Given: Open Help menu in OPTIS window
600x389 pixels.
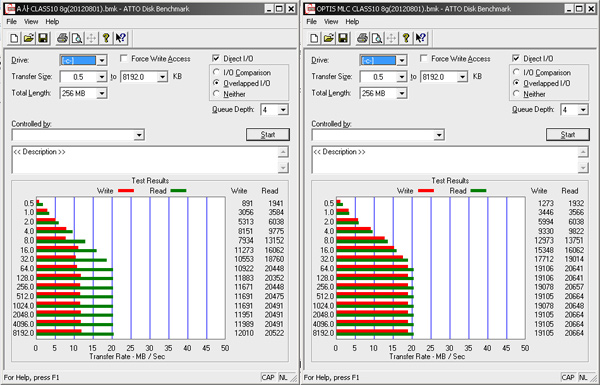Looking at the screenshot, I should click(x=352, y=21).
